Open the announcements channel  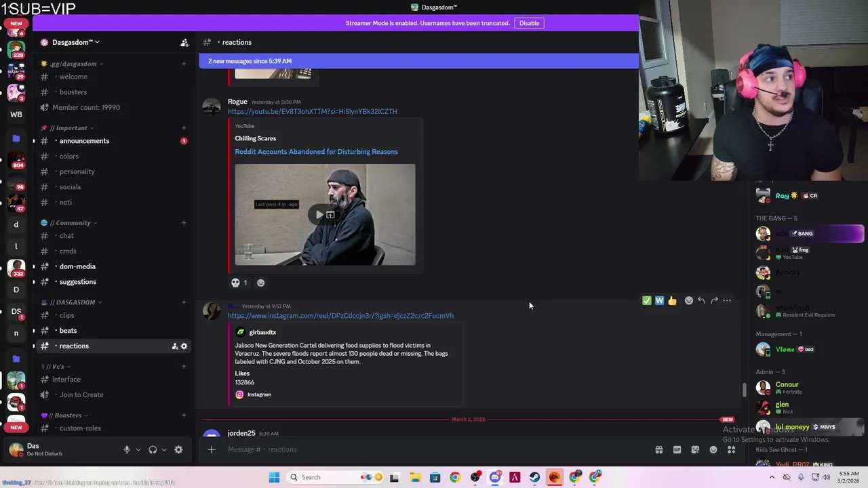[112, 141]
